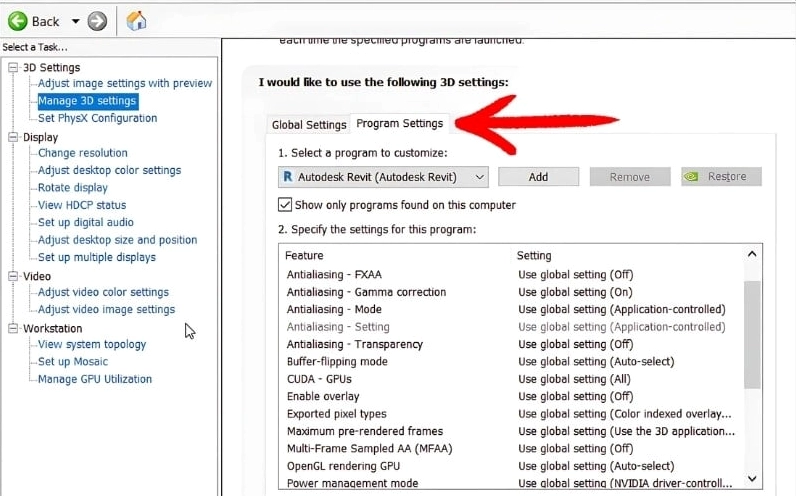796x496 pixels.
Task: Select the Antialiasing - FXAA feature row
Action: click(511, 275)
